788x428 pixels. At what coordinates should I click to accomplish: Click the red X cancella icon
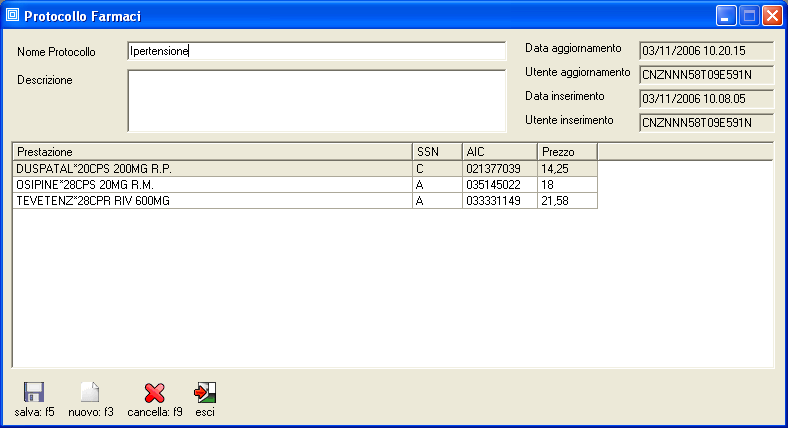pos(154,392)
